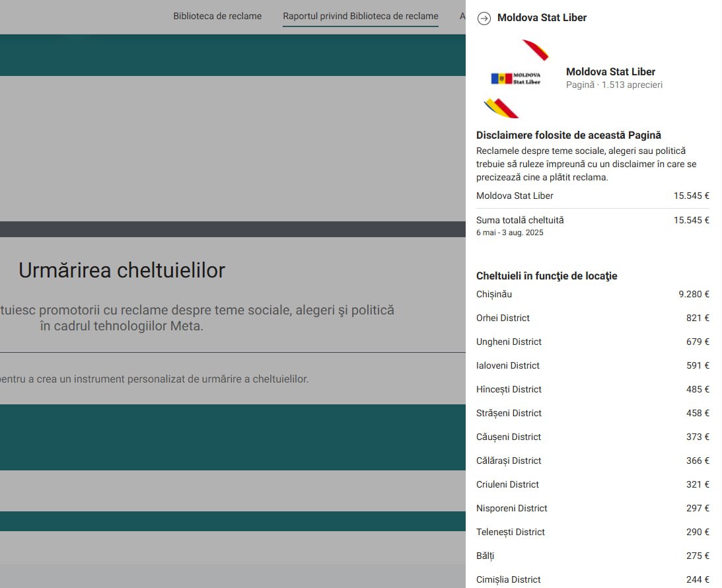Select the Ungheni District row
The image size is (722, 588).
pos(593,342)
